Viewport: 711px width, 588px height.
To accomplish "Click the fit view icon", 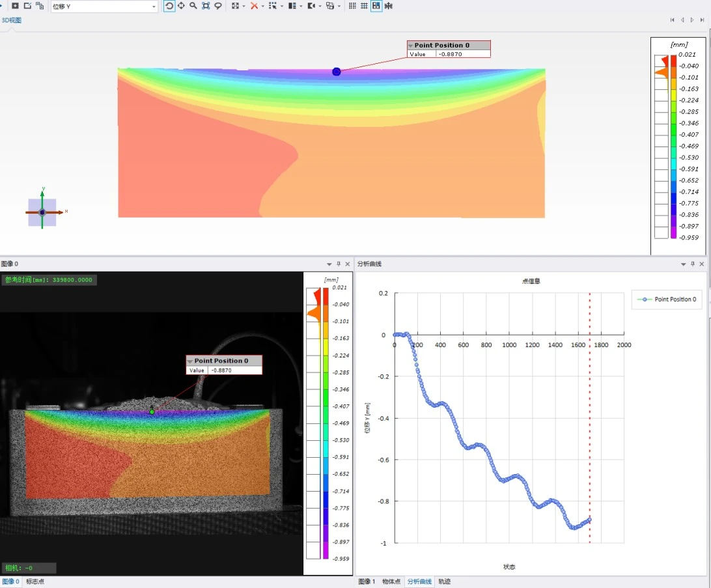I will tap(235, 6).
